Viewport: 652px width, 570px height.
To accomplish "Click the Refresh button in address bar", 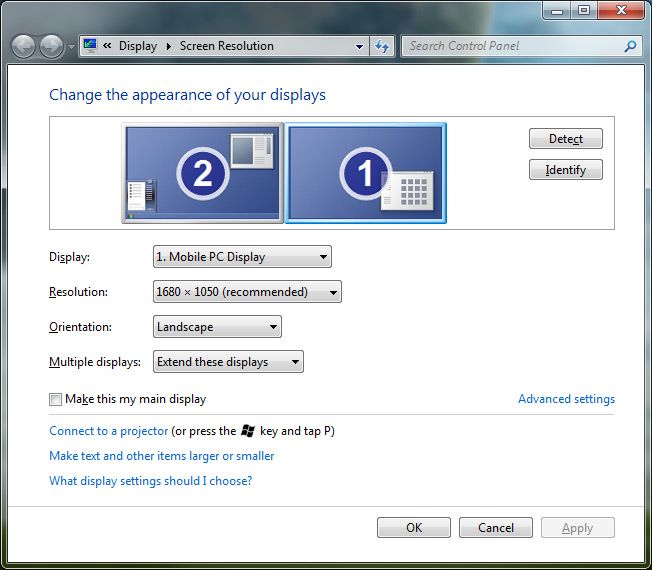I will point(382,46).
